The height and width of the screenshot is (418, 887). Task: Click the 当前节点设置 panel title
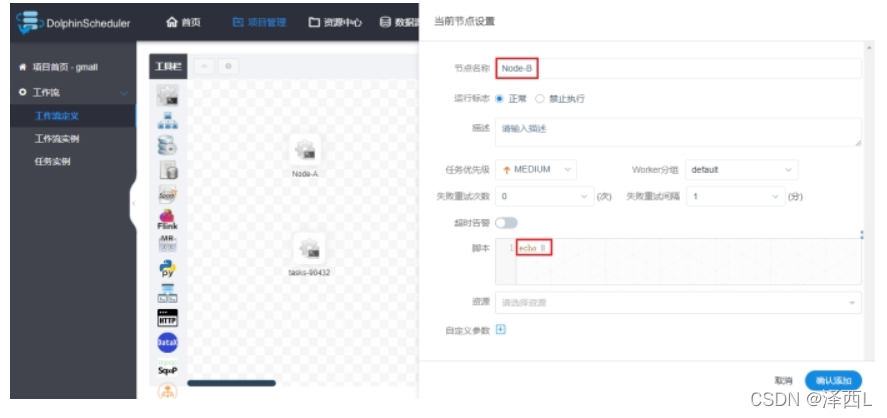pos(464,21)
